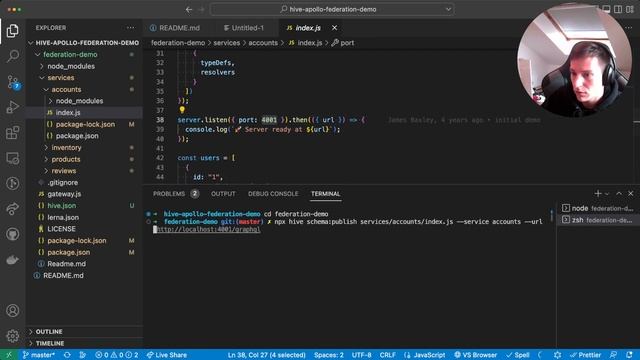The height and width of the screenshot is (360, 640).
Task: Open Run and Debug view
Action: (x=13, y=107)
